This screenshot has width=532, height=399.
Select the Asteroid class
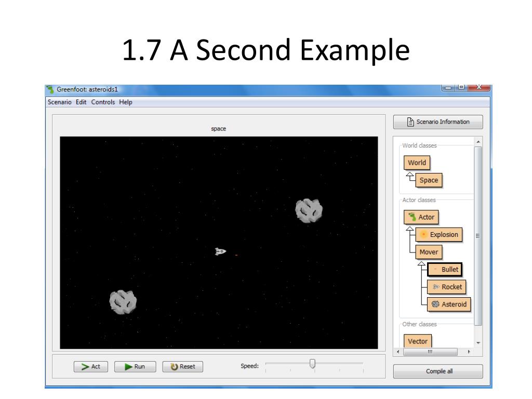(x=449, y=304)
